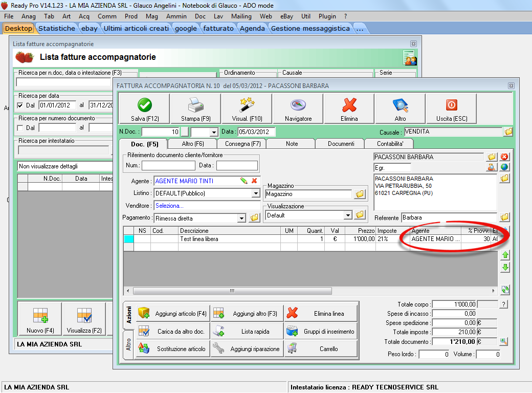Image resolution: width=532 pixels, height=393 pixels.
Task: Click the Salva (F12) green checkmark button
Action: point(144,109)
